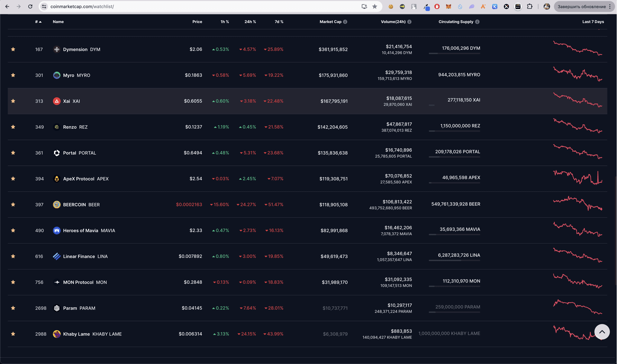Open the Linear Finance coin link
Screen dimensions: 617x364
coord(79,256)
